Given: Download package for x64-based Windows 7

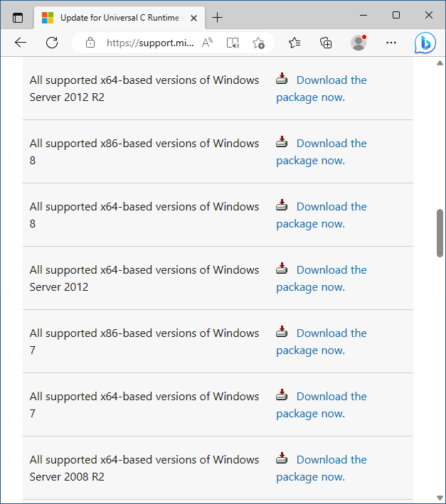Looking at the screenshot, I should click(322, 405).
